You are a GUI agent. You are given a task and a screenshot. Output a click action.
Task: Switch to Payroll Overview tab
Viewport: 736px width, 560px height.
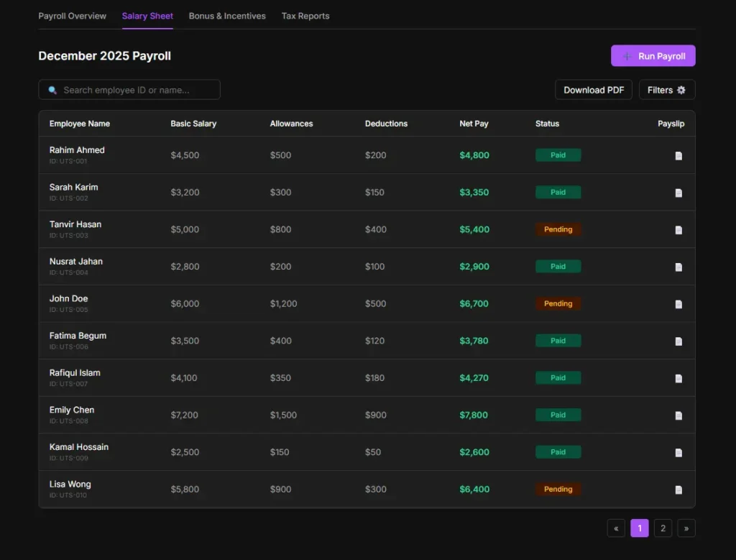click(x=72, y=16)
